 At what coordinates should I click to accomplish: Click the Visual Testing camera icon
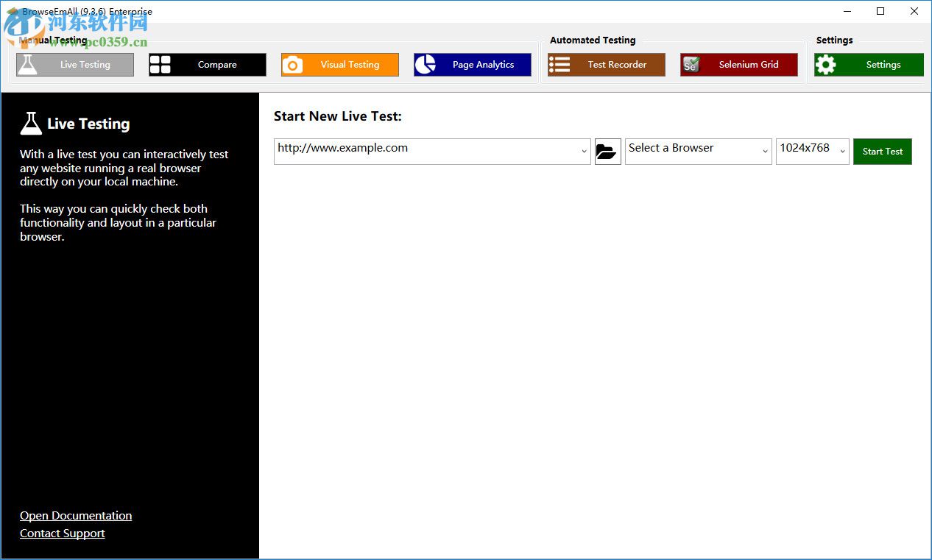tap(292, 65)
